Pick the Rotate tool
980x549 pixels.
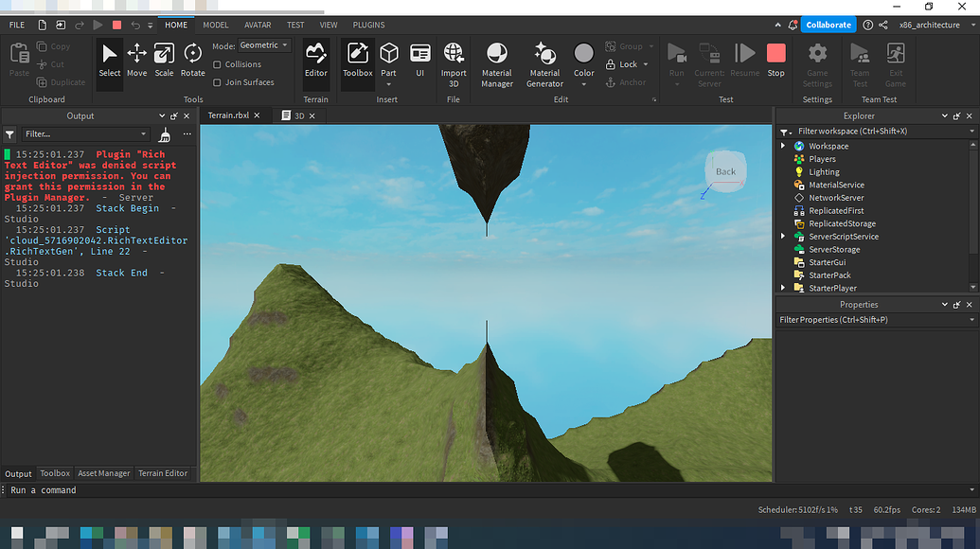(x=192, y=61)
